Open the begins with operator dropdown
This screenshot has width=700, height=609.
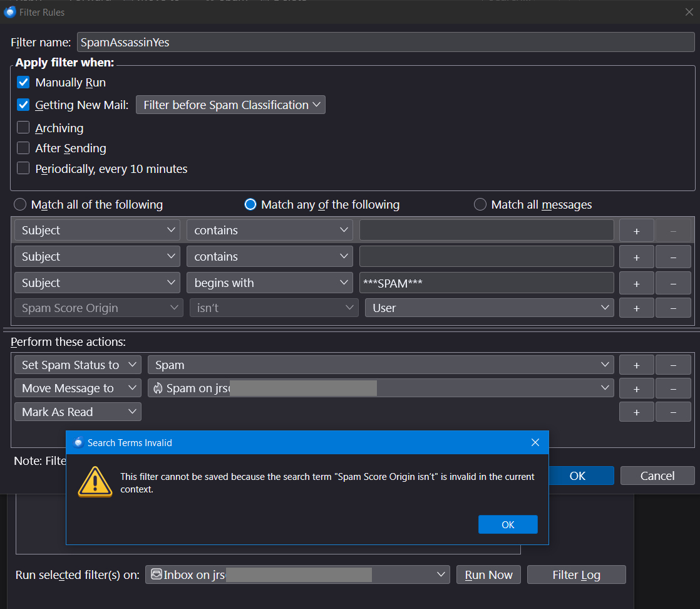click(270, 283)
